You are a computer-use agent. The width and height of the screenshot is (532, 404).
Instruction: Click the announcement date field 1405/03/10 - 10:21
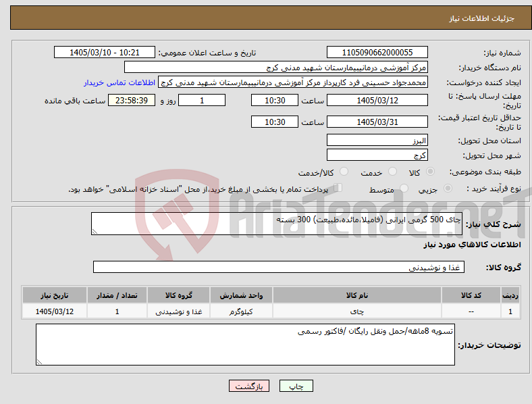[105, 52]
